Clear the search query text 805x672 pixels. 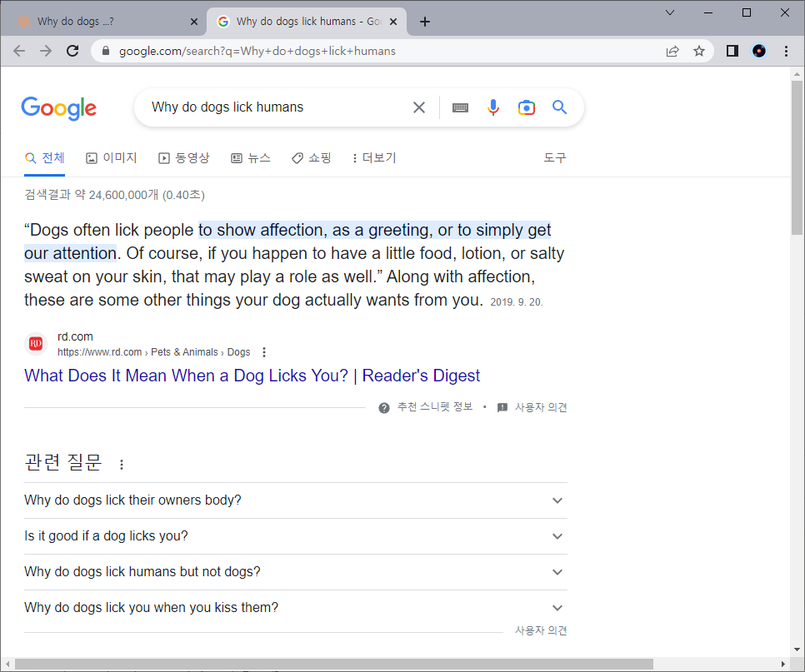tap(419, 107)
